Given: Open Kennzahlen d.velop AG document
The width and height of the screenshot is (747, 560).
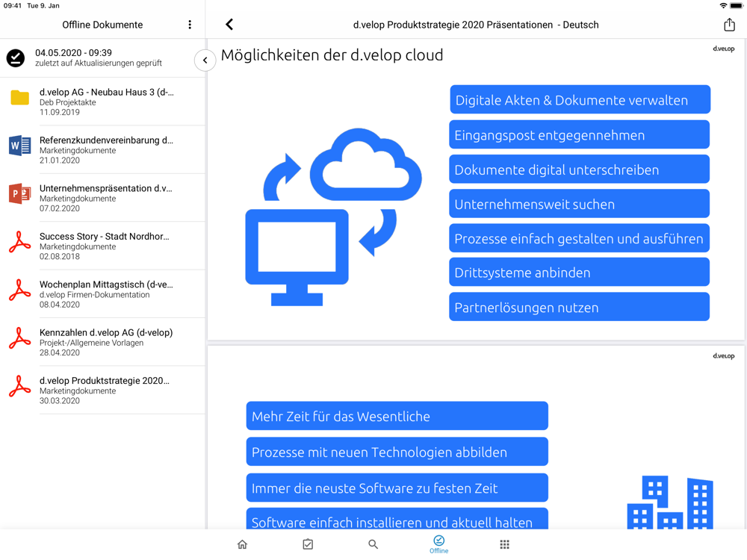Looking at the screenshot, I should coord(102,343).
